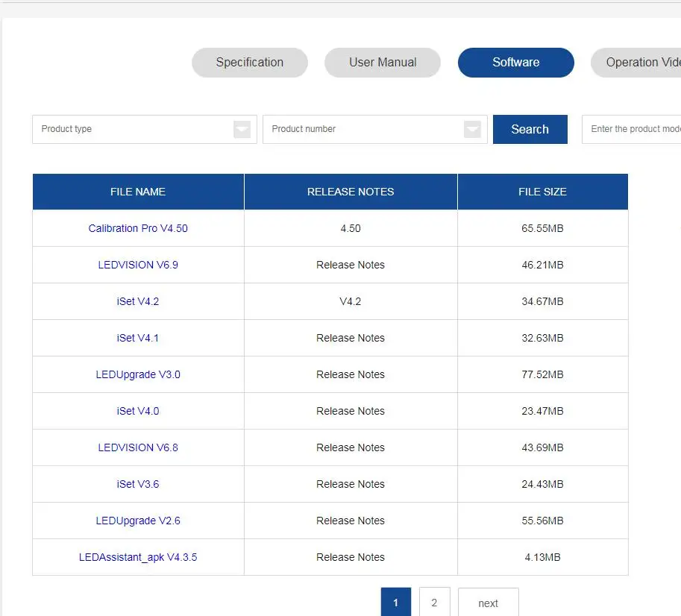Viewport: 681px width, 616px height.
Task: Go to page 1 of results
Action: (x=395, y=602)
